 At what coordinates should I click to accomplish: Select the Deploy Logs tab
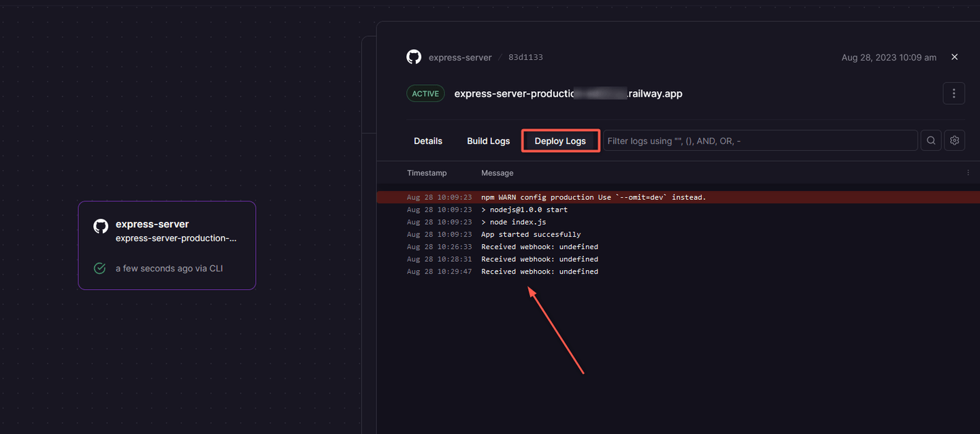click(560, 141)
